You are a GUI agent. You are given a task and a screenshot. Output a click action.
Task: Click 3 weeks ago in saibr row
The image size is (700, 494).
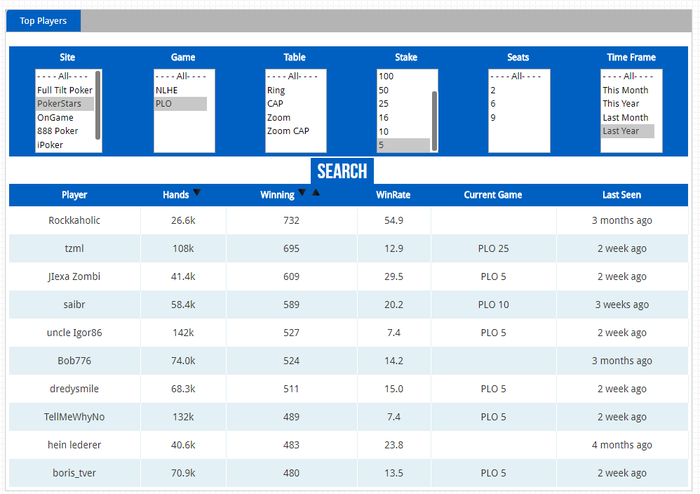tap(622, 305)
